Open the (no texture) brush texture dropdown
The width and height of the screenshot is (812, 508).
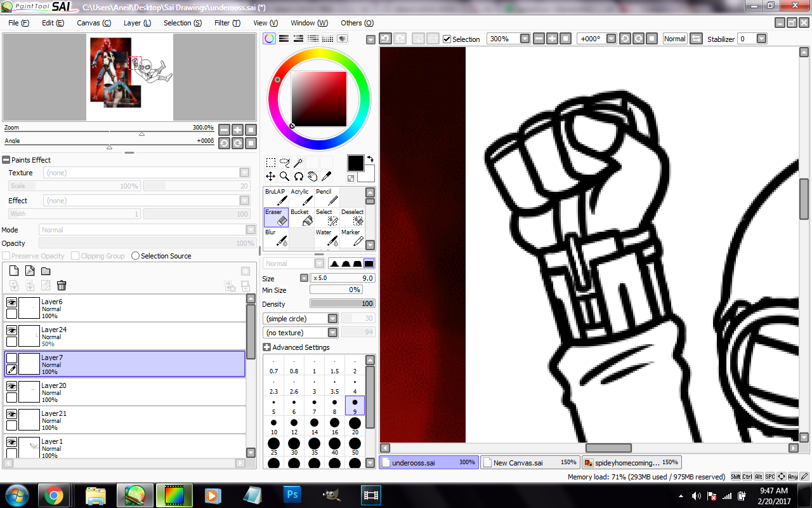pos(333,333)
